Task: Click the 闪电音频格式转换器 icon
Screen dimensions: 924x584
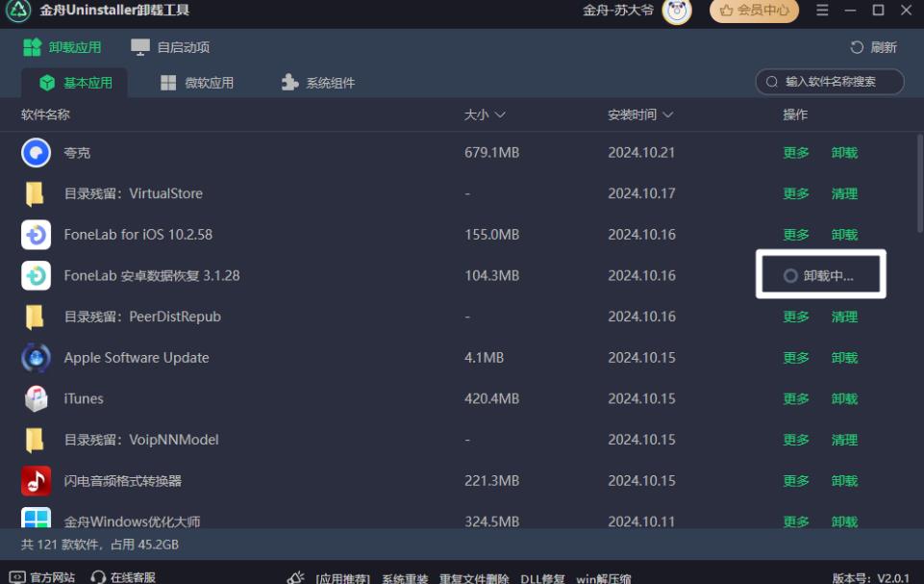Action: click(36, 481)
